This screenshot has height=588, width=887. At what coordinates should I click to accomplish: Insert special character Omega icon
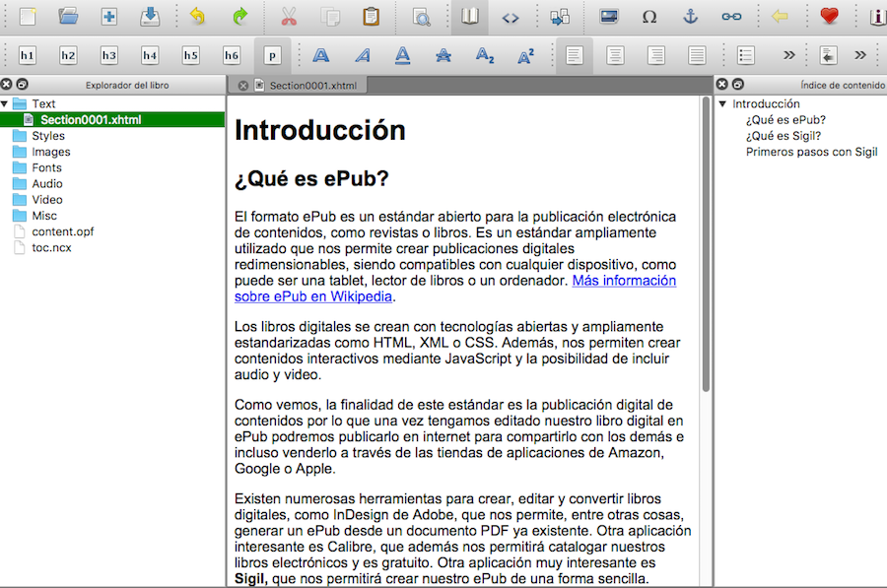649,17
